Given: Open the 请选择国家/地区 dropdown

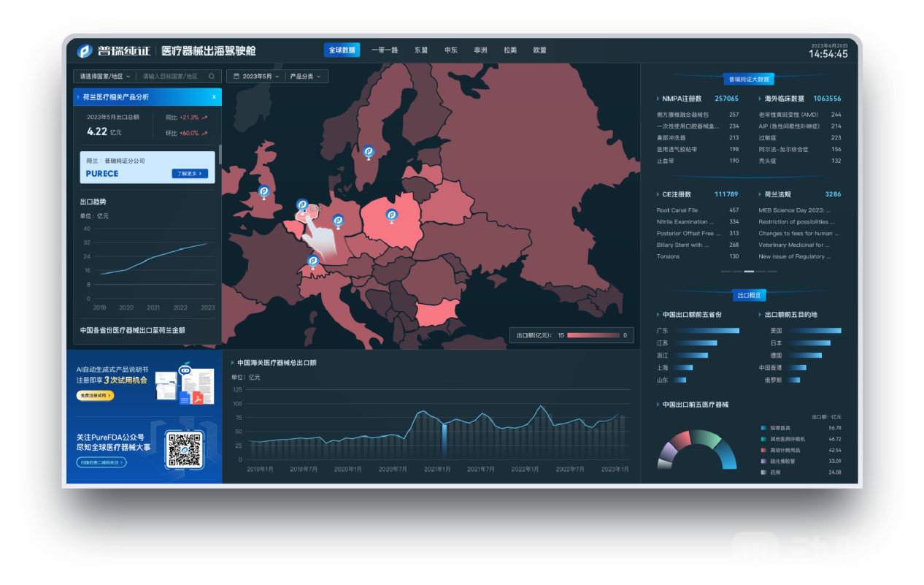Looking at the screenshot, I should 105,76.
